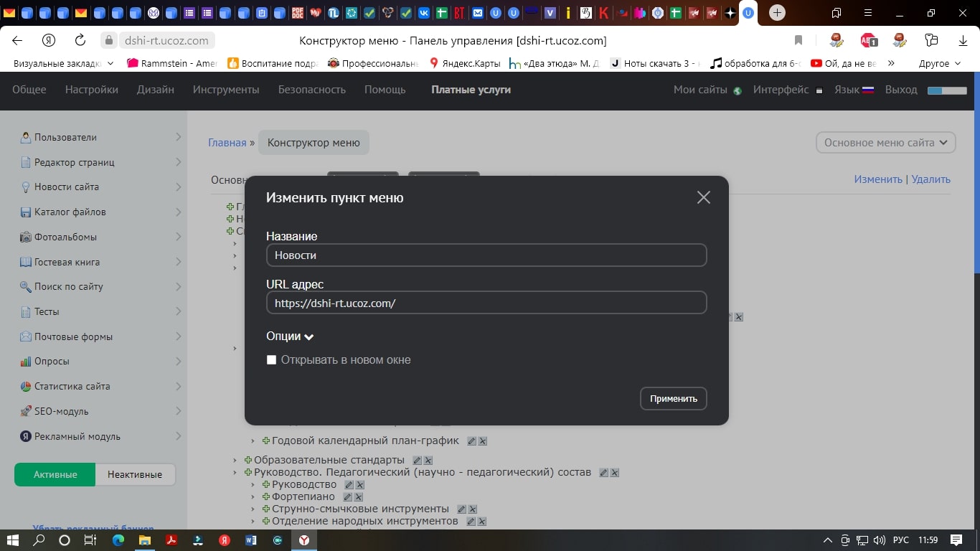Open the Безопасность top menu
980x551 pixels.
(x=312, y=90)
